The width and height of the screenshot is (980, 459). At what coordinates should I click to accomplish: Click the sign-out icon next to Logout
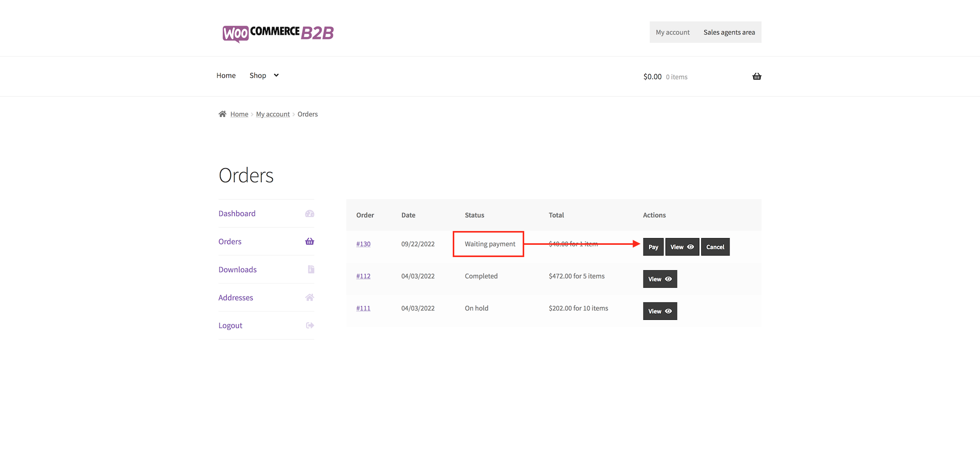(310, 325)
